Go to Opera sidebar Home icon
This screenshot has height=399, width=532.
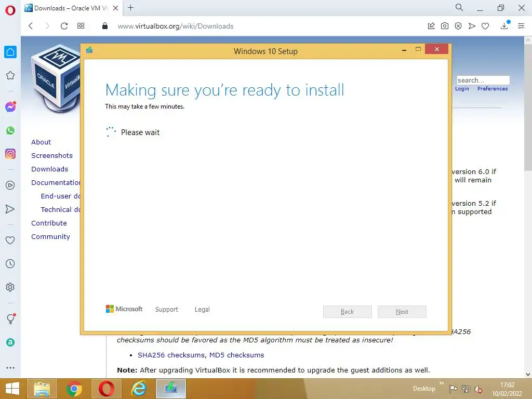pyautogui.click(x=10, y=52)
